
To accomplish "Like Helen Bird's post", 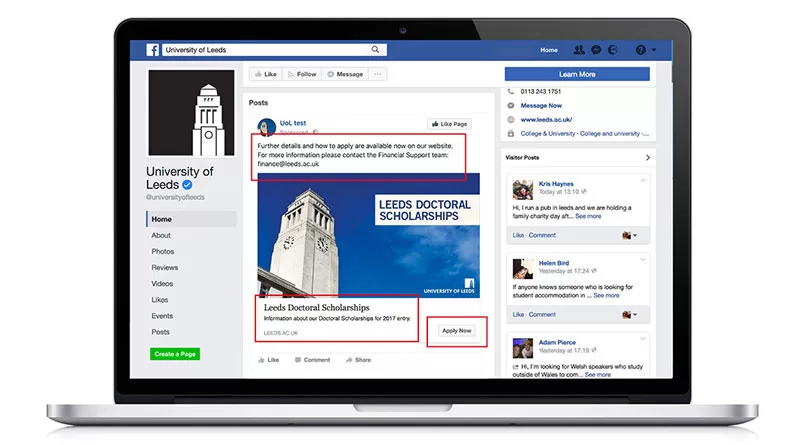I will (x=518, y=314).
